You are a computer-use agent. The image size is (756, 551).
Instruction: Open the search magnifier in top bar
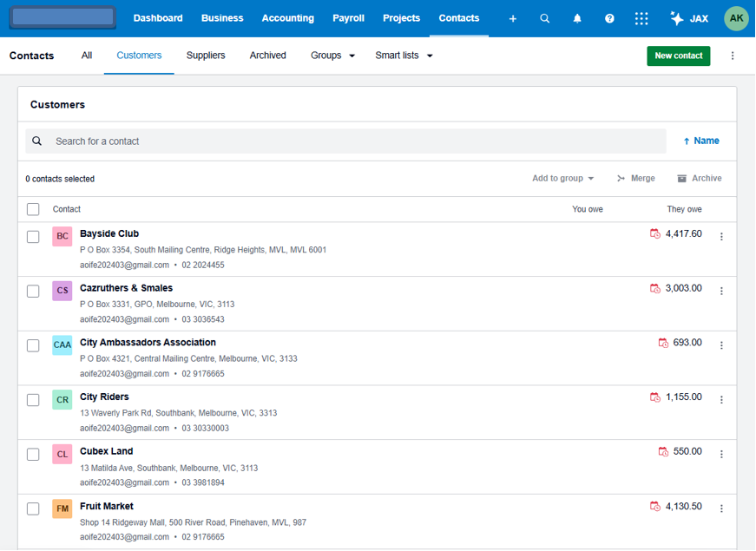pyautogui.click(x=544, y=18)
